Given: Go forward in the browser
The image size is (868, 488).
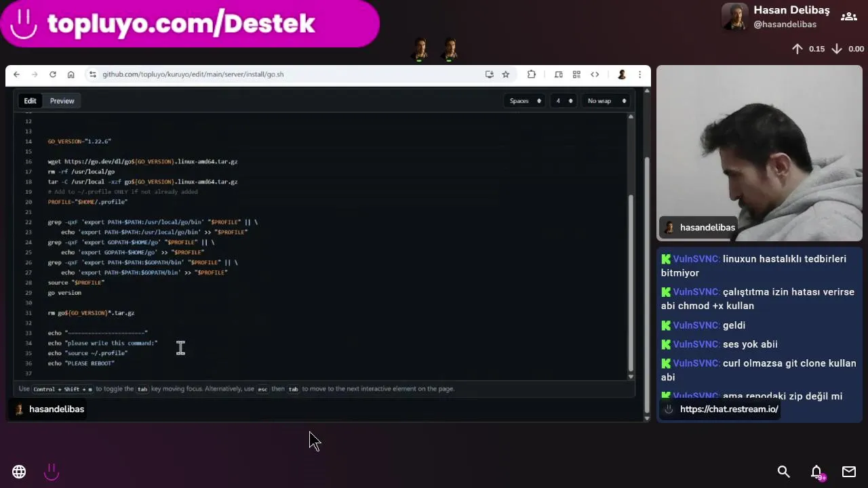Looking at the screenshot, I should pos(34,75).
